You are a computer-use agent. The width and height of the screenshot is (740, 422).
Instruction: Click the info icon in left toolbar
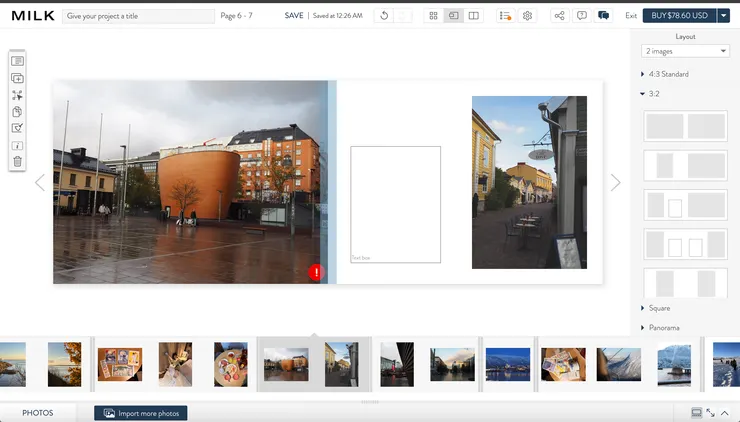pos(17,145)
